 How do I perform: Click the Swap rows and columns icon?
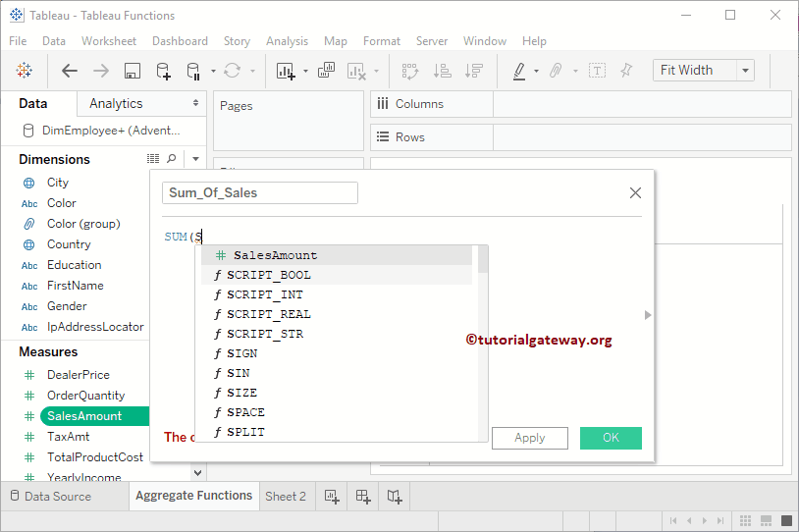[409, 71]
